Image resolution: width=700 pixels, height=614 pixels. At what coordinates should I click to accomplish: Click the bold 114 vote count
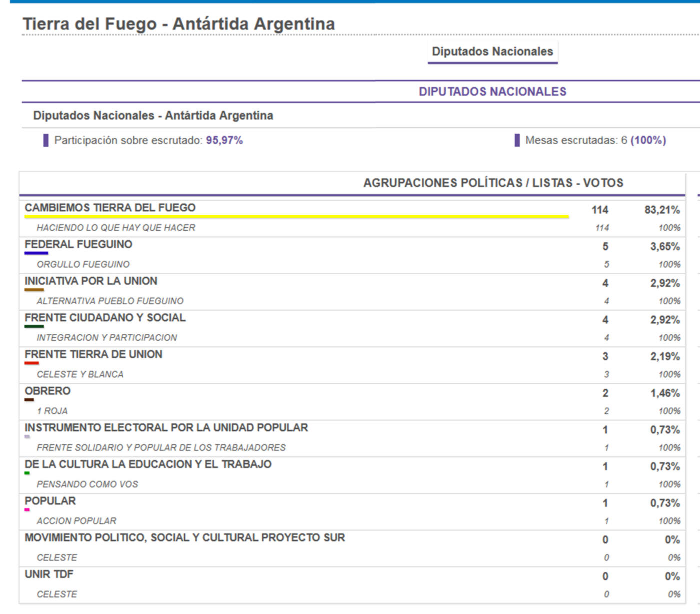click(x=600, y=210)
